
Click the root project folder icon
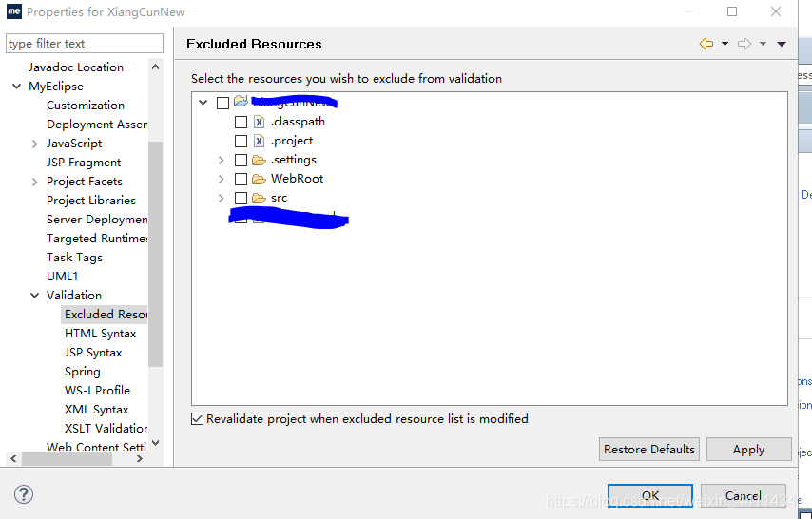[x=241, y=101]
